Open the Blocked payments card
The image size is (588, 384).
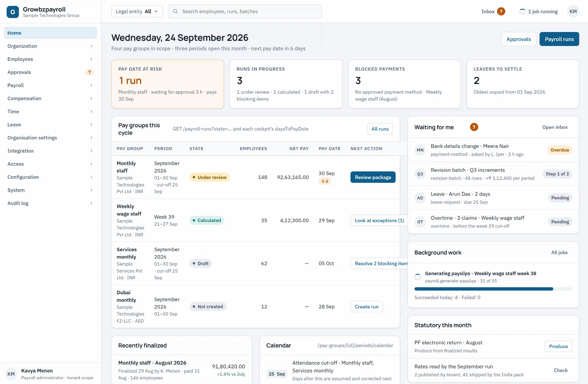click(404, 84)
